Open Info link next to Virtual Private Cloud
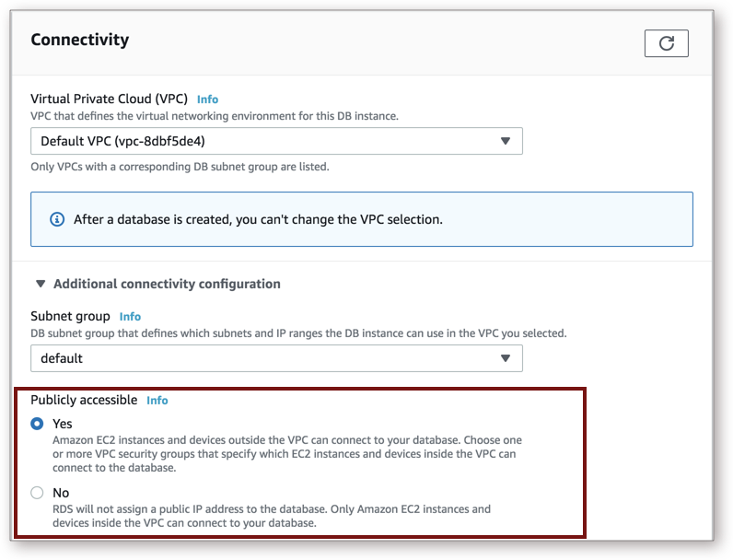Image resolution: width=733 pixels, height=560 pixels. pos(207,99)
